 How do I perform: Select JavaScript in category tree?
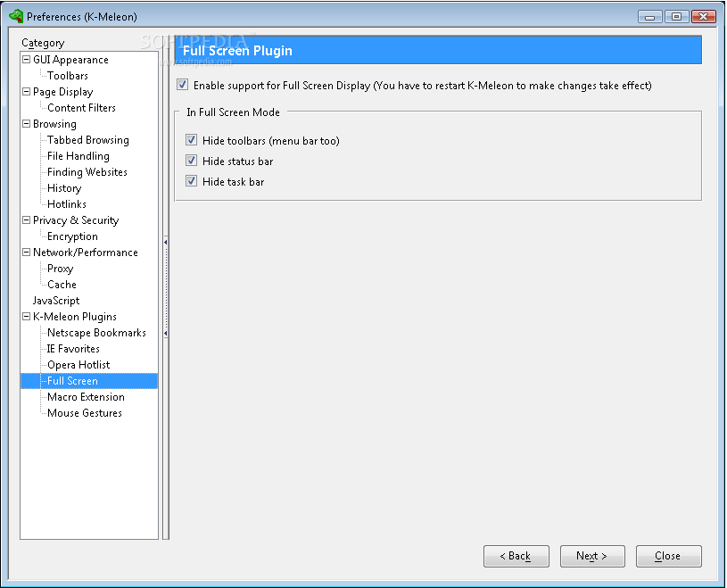[56, 301]
